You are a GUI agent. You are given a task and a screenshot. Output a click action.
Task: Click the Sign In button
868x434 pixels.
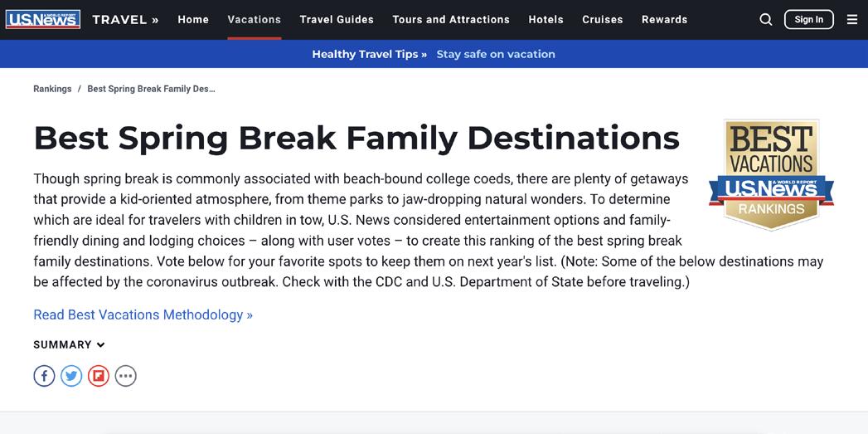tap(808, 19)
